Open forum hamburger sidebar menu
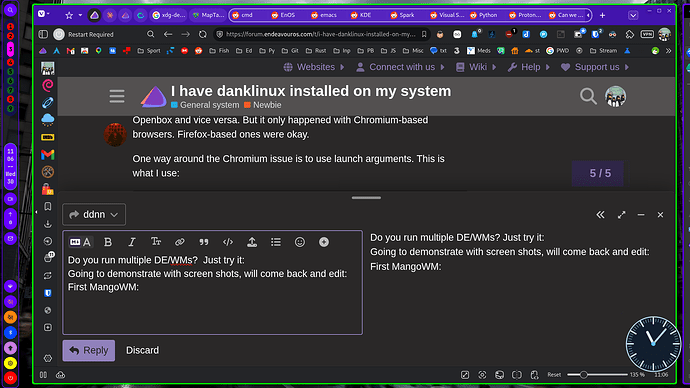The width and height of the screenshot is (690, 388). pos(117,96)
